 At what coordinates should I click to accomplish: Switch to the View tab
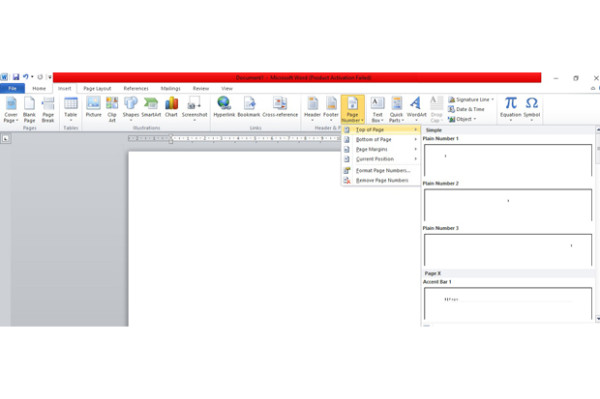227,88
